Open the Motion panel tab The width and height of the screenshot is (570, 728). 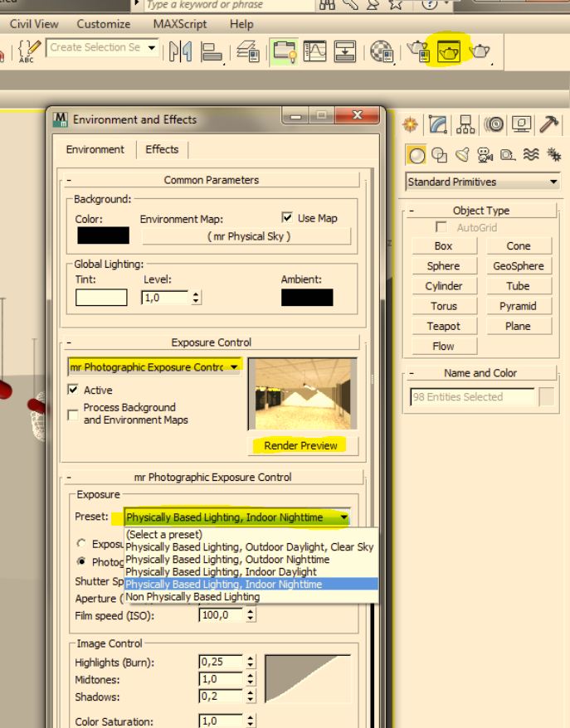tap(494, 124)
